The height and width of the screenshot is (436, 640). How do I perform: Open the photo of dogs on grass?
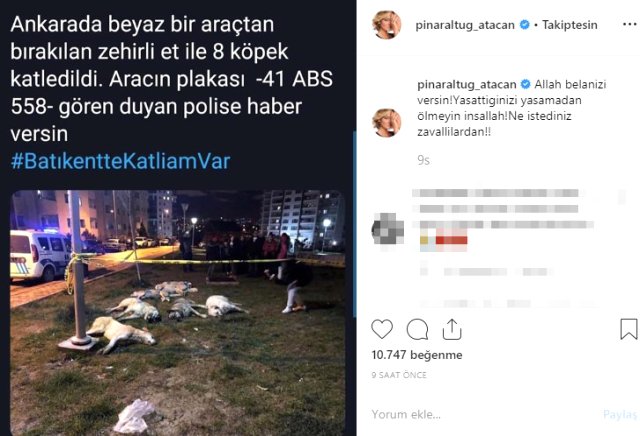point(178,312)
